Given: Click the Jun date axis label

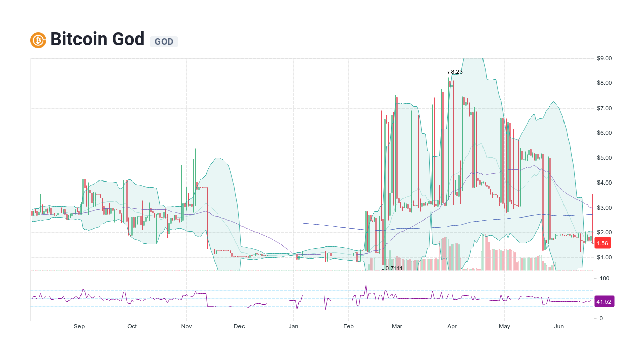Looking at the screenshot, I should (x=558, y=326).
